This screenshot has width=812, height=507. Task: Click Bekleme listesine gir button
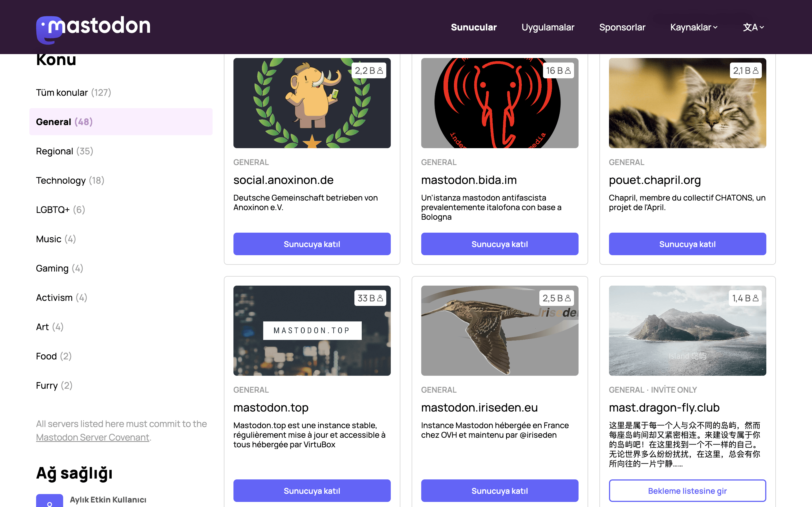tap(687, 491)
